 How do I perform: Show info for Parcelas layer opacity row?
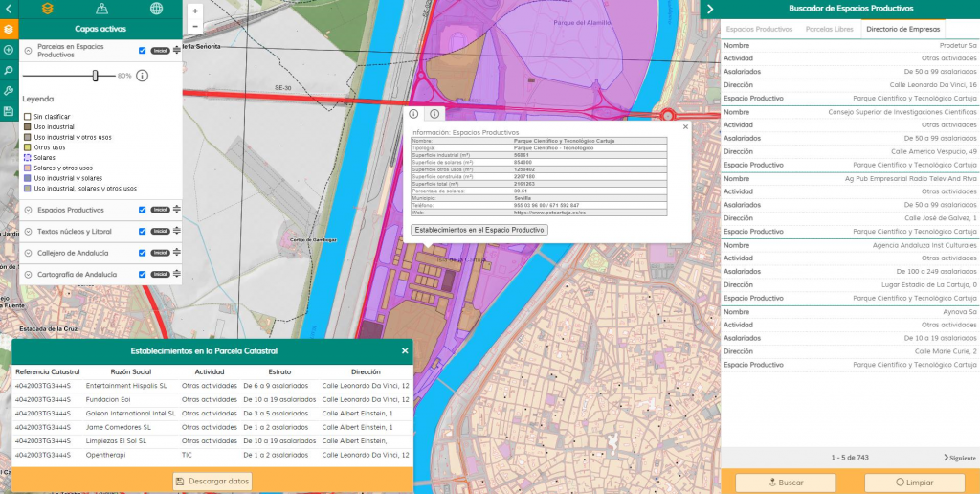[142, 76]
